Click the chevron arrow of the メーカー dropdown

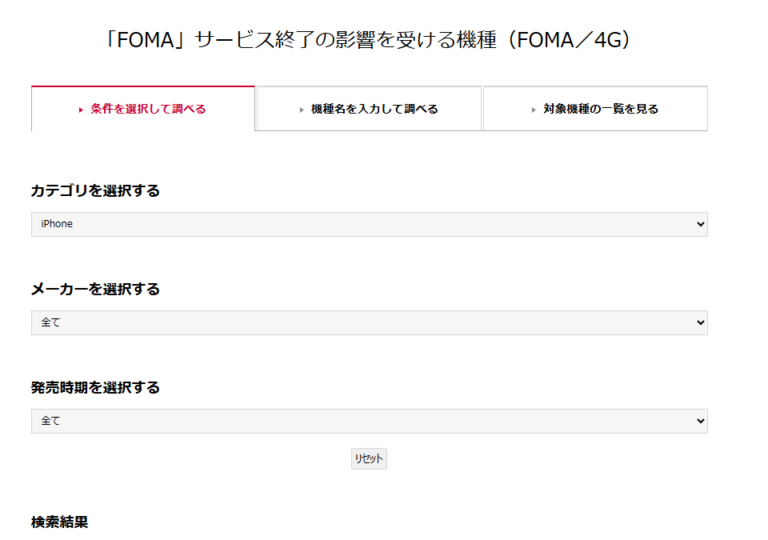(699, 323)
